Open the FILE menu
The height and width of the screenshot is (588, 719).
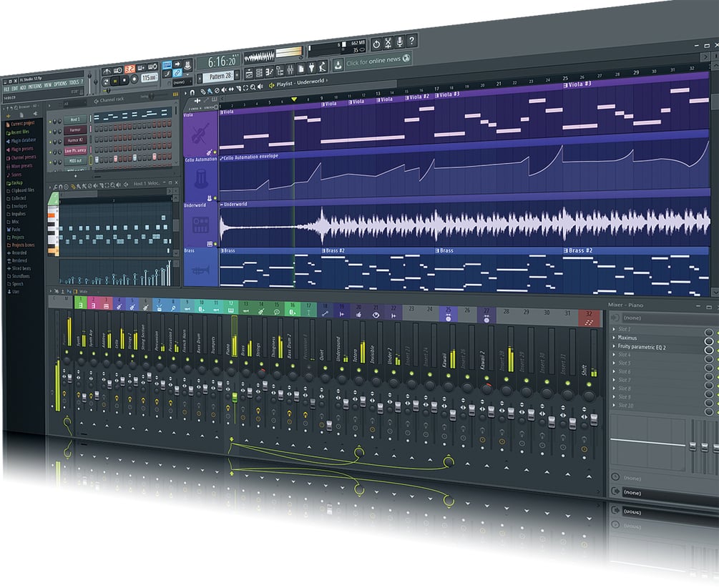pyautogui.click(x=6, y=89)
